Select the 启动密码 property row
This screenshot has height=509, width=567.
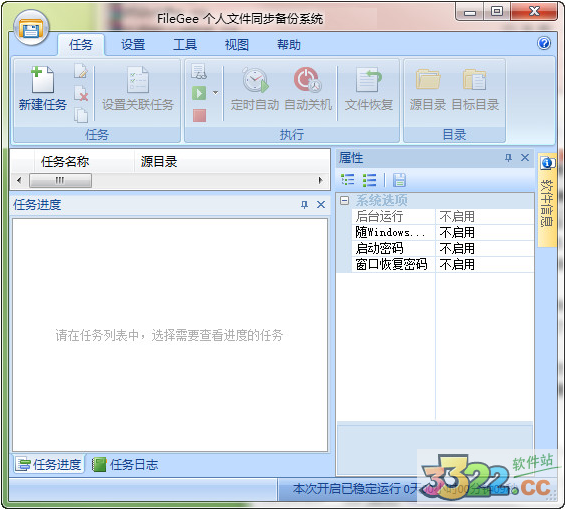pyautogui.click(x=443, y=248)
